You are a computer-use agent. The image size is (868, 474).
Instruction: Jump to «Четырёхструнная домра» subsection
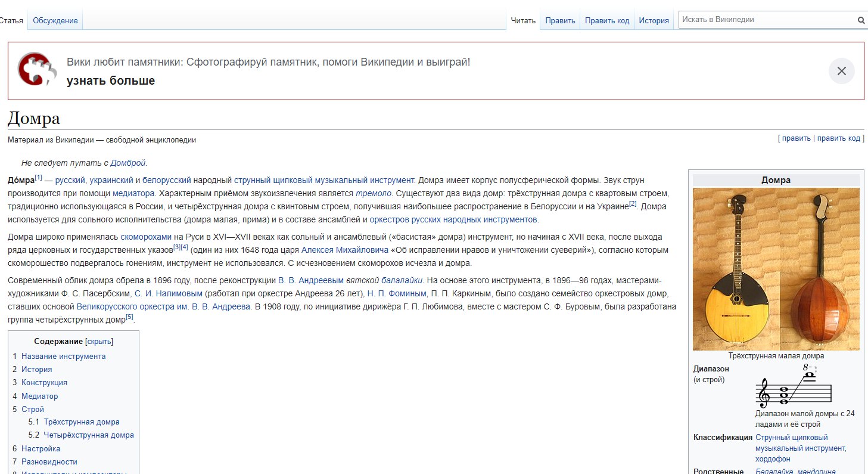pyautogui.click(x=89, y=435)
